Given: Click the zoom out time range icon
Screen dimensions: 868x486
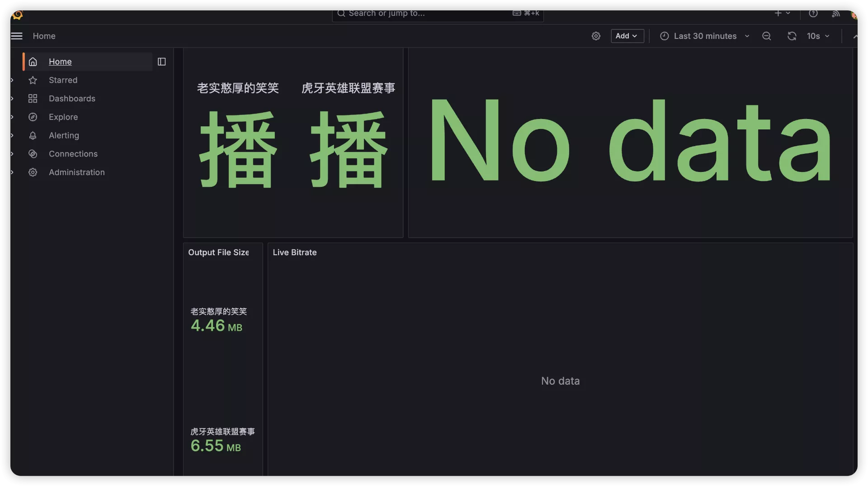Looking at the screenshot, I should (x=766, y=36).
